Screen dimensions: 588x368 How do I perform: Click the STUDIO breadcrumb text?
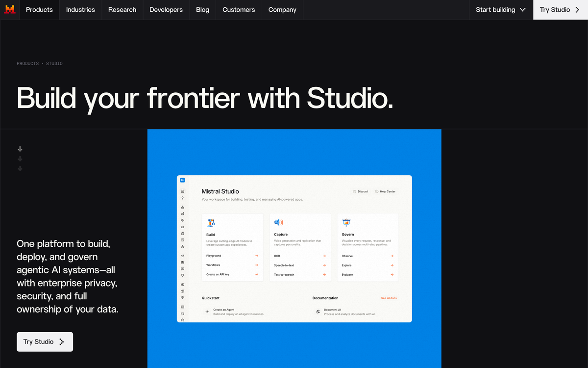coord(54,64)
